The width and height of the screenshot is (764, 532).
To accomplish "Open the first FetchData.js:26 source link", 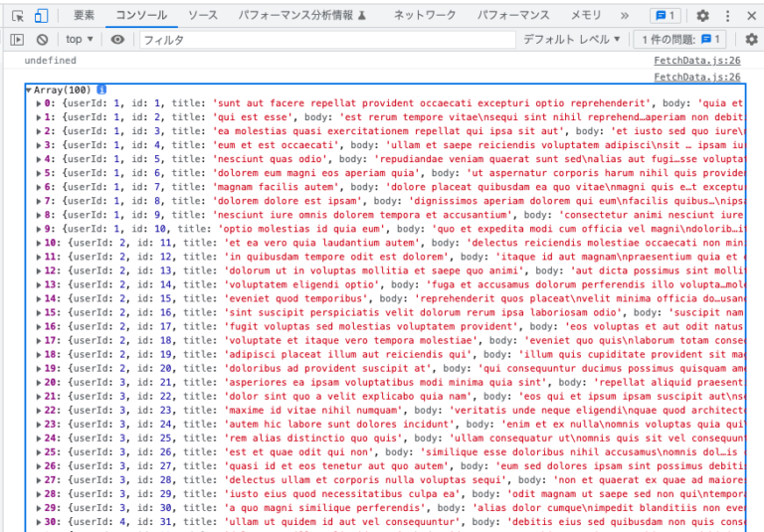I will pyautogui.click(x=696, y=61).
